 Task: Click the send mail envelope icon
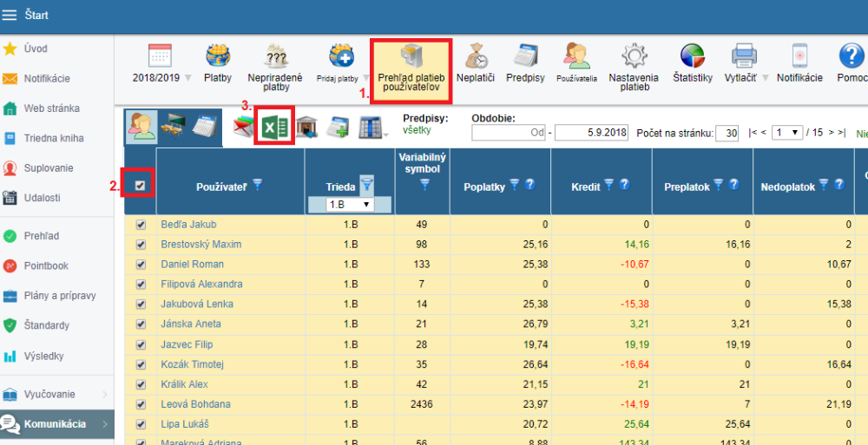tap(243, 128)
